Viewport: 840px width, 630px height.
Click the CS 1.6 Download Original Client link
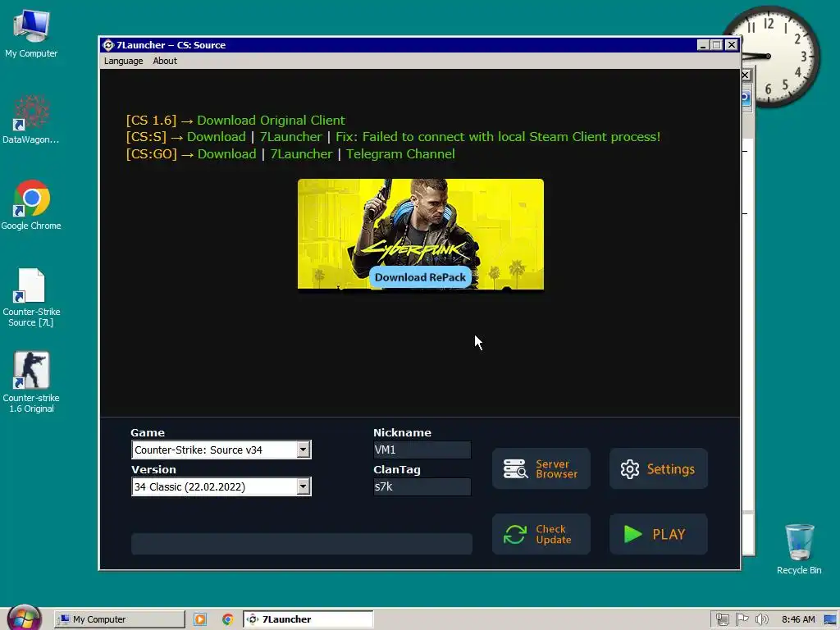click(x=271, y=120)
